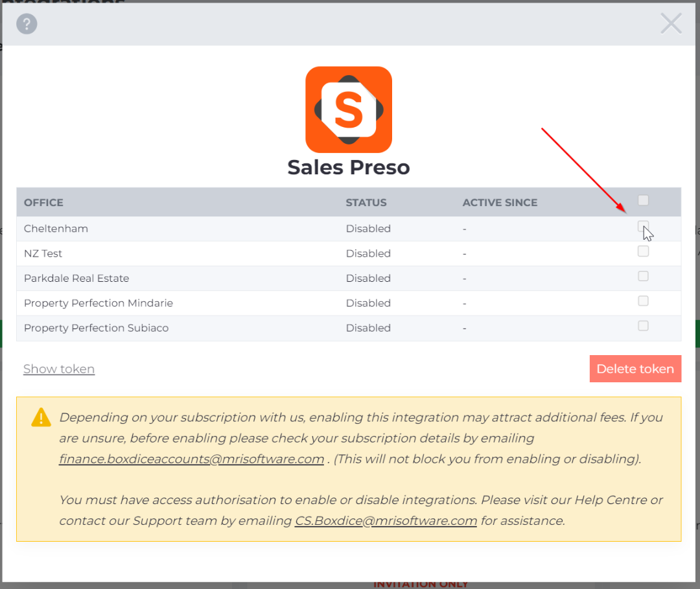Image resolution: width=700 pixels, height=589 pixels.
Task: Select the NZ Test office name
Action: point(43,253)
